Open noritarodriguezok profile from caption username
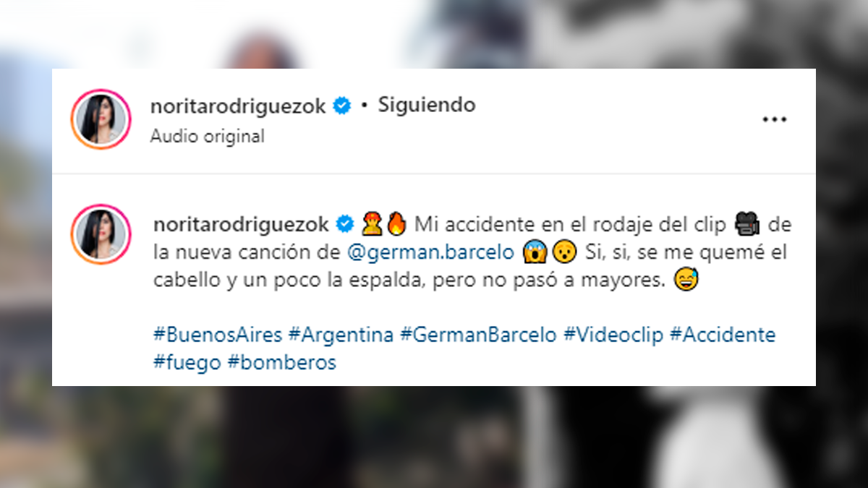 [x=243, y=224]
